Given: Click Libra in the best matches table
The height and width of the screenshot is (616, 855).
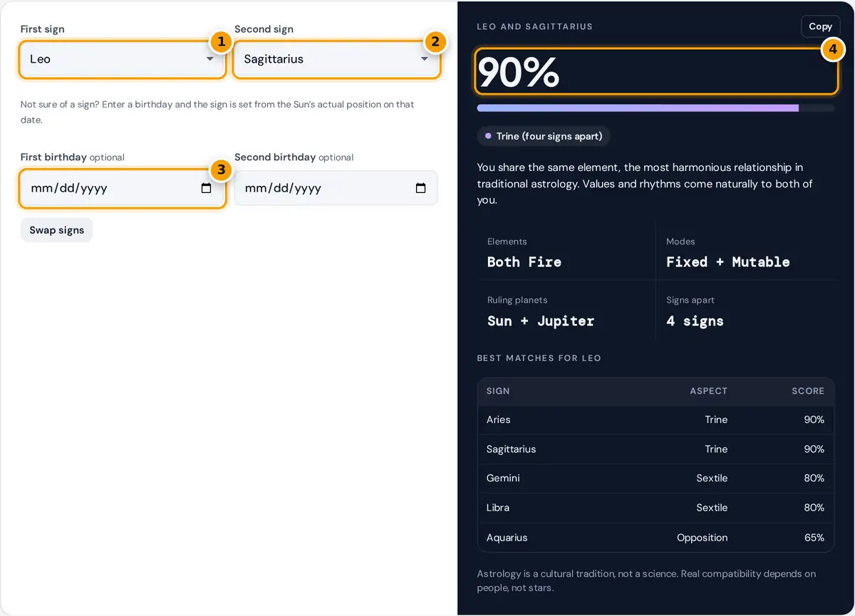Looking at the screenshot, I should (498, 508).
